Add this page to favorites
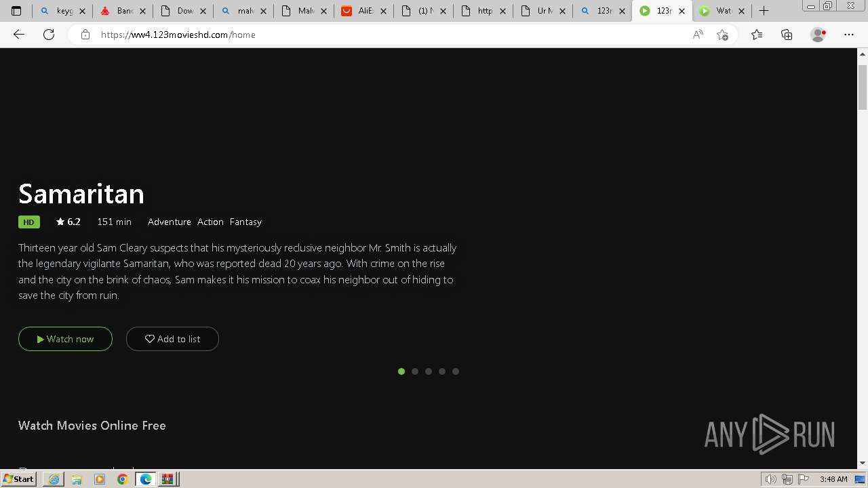868x488 pixels. coord(722,35)
